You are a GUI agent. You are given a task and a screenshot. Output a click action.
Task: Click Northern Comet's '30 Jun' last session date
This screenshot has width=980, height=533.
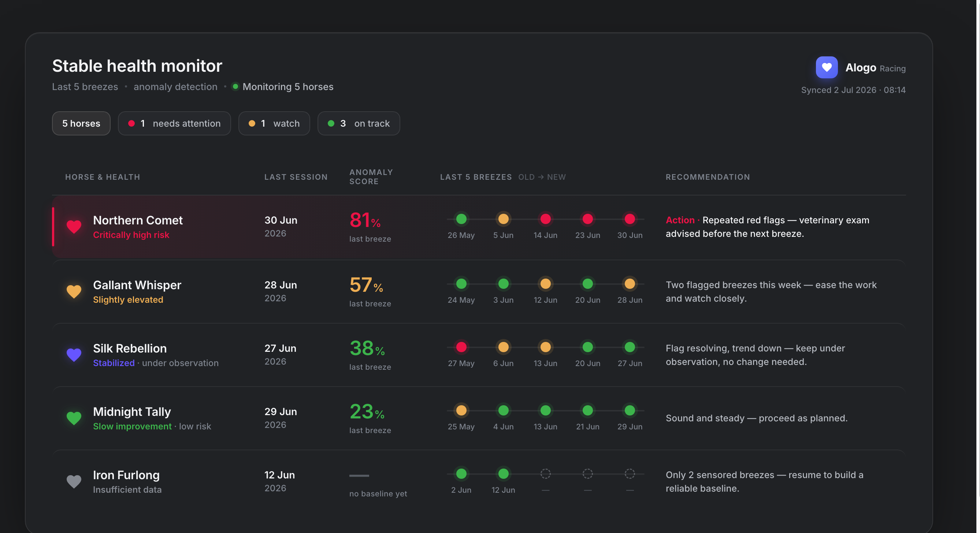point(281,220)
